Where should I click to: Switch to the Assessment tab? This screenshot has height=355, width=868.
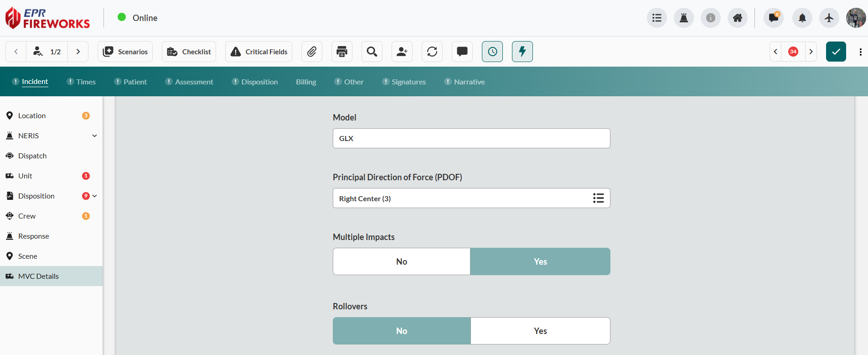(x=194, y=82)
